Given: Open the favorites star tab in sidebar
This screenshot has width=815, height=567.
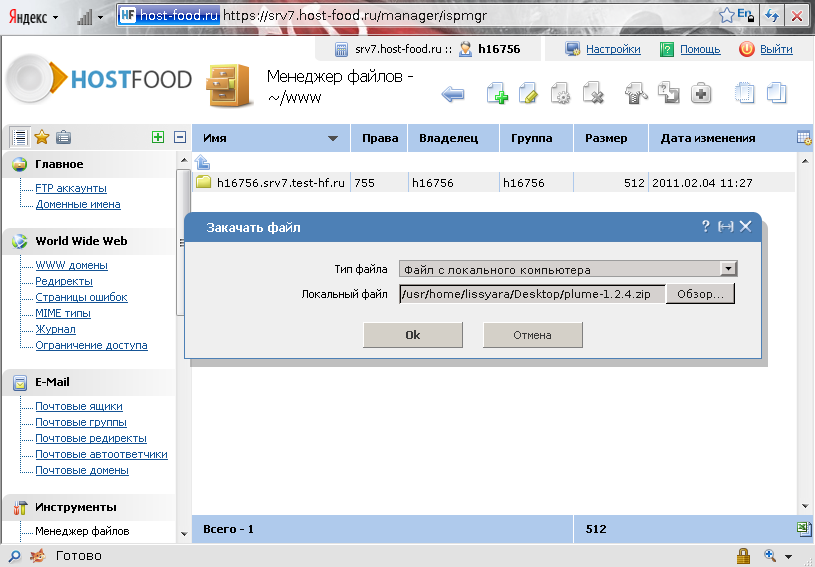Looking at the screenshot, I should [x=41, y=138].
